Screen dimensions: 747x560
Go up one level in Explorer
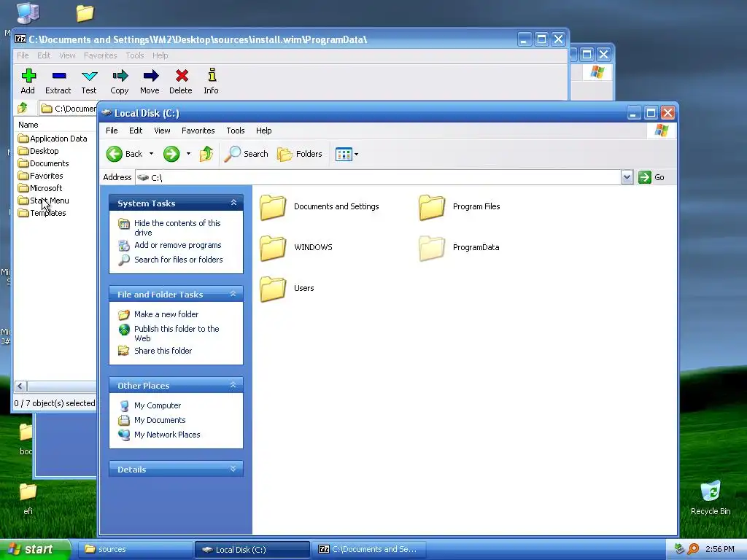tap(206, 154)
